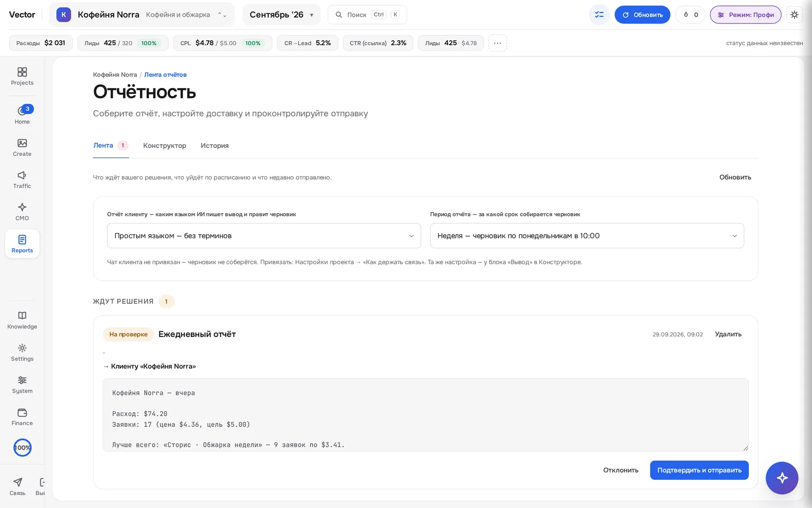Open the Traffic megaphone section
The width and height of the screenshot is (812, 508).
[x=22, y=180]
